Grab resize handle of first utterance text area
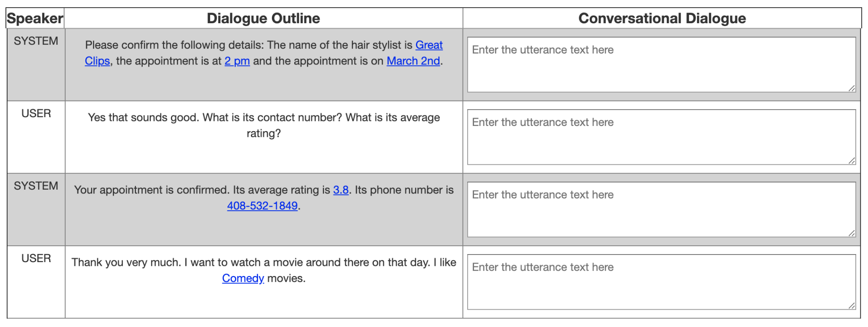The height and width of the screenshot is (327, 868). (x=852, y=88)
